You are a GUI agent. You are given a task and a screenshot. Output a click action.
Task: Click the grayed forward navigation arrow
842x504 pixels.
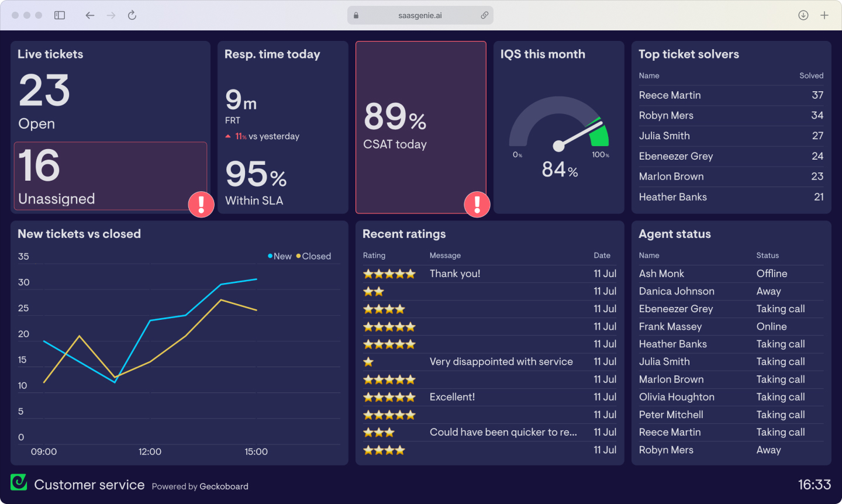(x=111, y=15)
